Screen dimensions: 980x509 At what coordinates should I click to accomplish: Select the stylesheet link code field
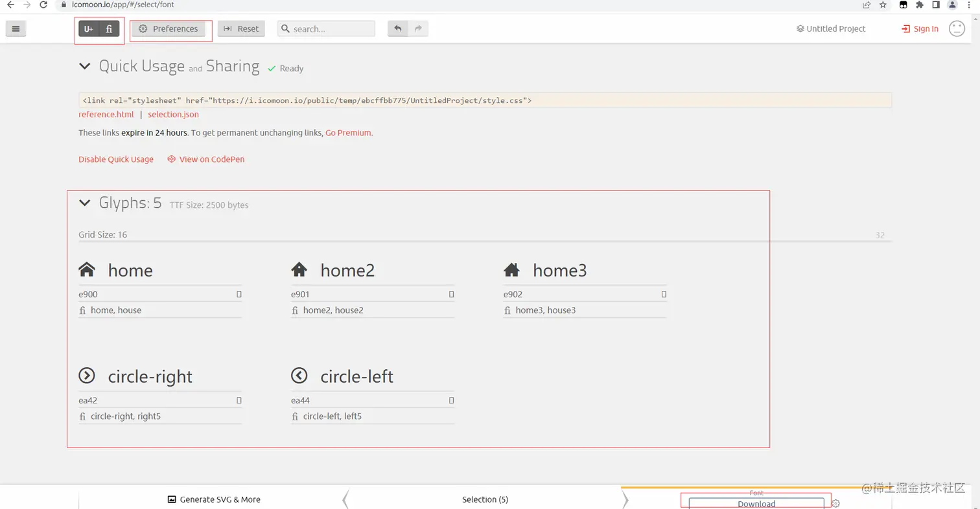click(x=485, y=100)
